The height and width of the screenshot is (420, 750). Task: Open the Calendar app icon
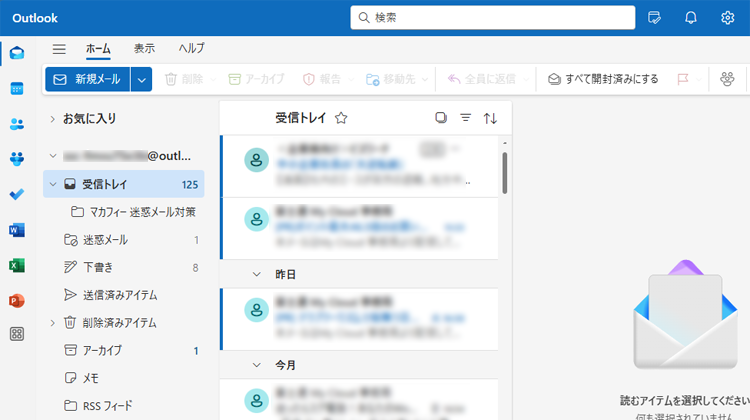(17, 88)
